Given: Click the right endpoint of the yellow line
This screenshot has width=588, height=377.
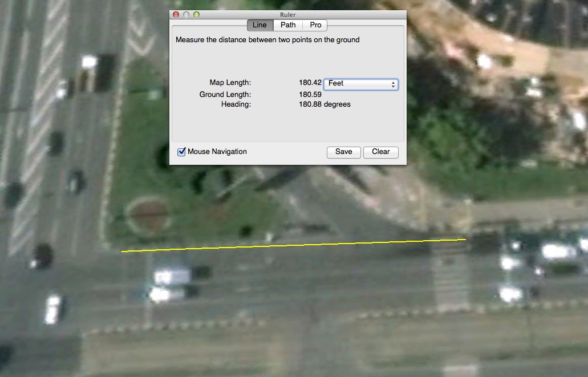Looking at the screenshot, I should coord(465,240).
